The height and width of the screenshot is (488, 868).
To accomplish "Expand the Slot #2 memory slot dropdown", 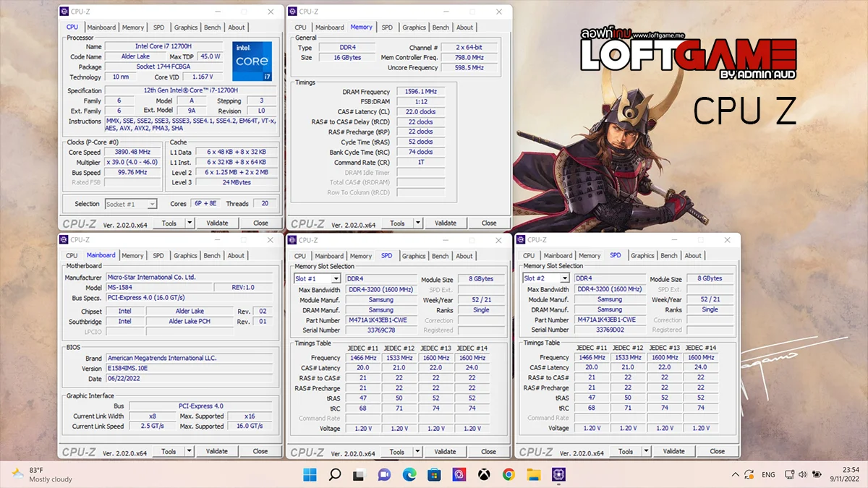I will [564, 278].
